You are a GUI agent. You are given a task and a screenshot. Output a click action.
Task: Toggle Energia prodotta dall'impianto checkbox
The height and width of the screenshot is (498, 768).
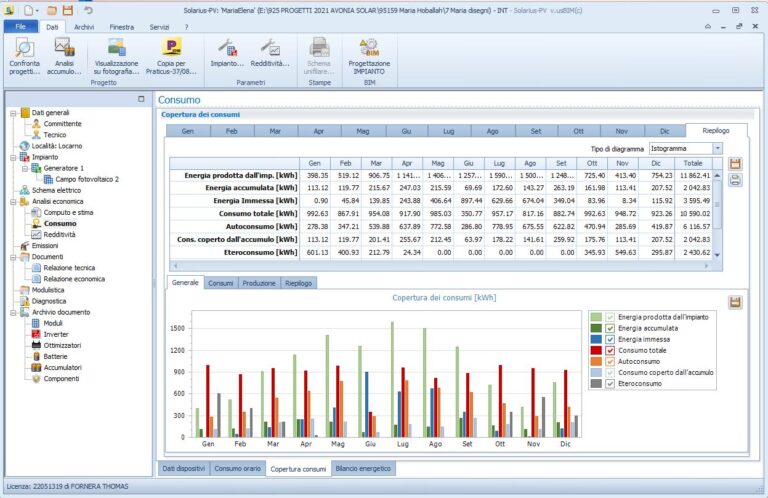[610, 317]
